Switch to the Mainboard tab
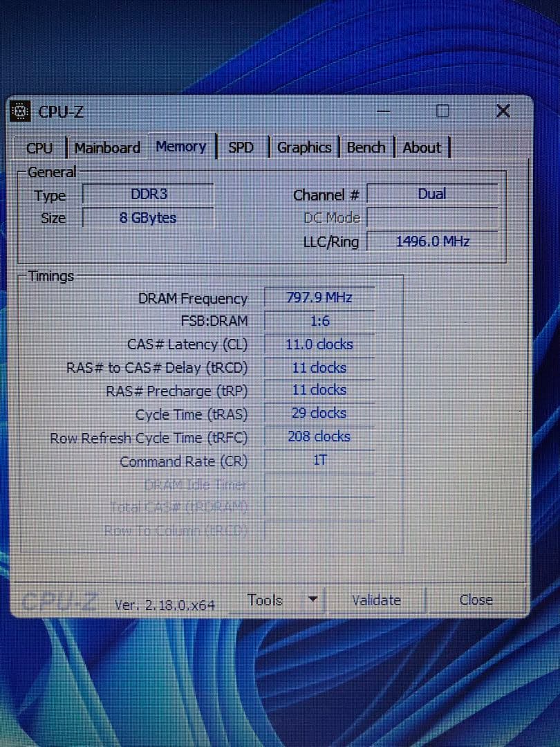The height and width of the screenshot is (747, 560). (x=107, y=147)
